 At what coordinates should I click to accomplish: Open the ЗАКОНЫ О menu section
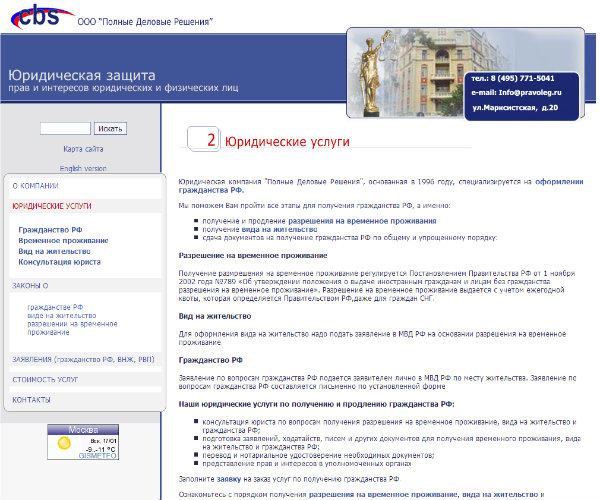click(30, 286)
